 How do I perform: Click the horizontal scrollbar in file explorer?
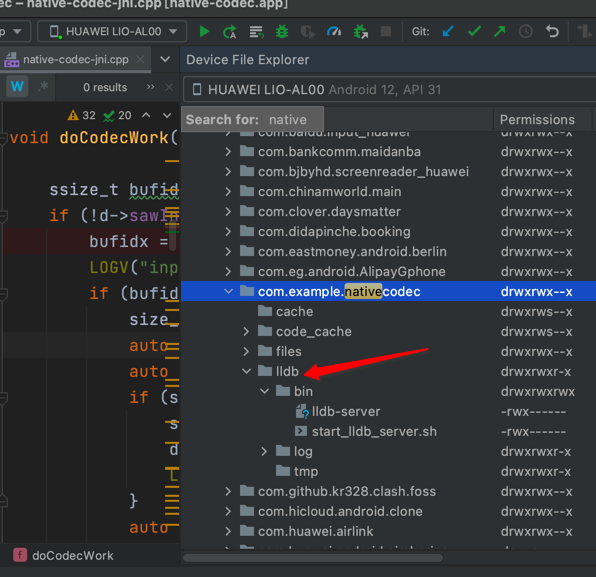point(312,558)
